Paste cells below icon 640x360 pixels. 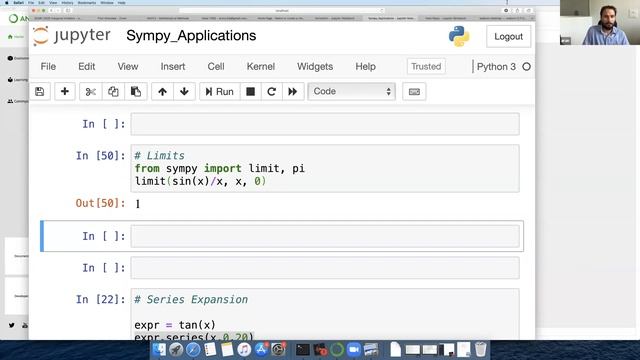pyautogui.click(x=136, y=91)
